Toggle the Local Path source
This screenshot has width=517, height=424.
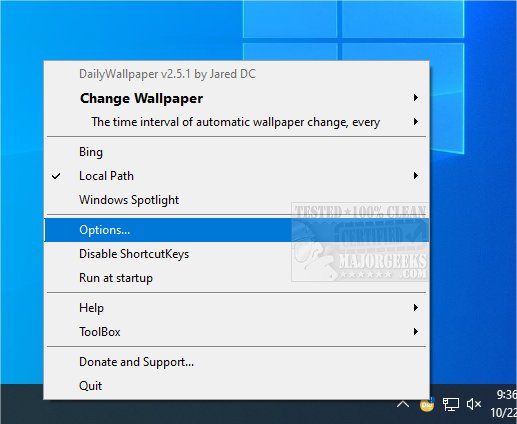point(236,176)
